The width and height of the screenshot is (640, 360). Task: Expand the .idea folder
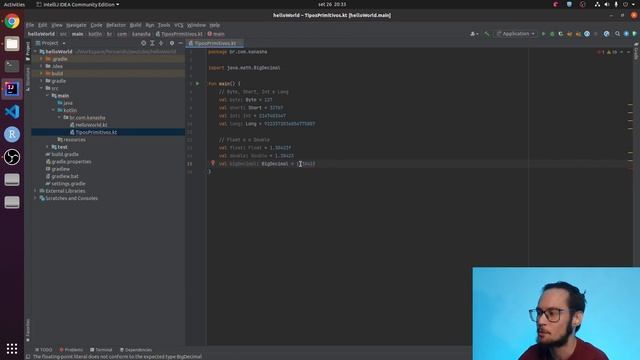[x=41, y=66]
